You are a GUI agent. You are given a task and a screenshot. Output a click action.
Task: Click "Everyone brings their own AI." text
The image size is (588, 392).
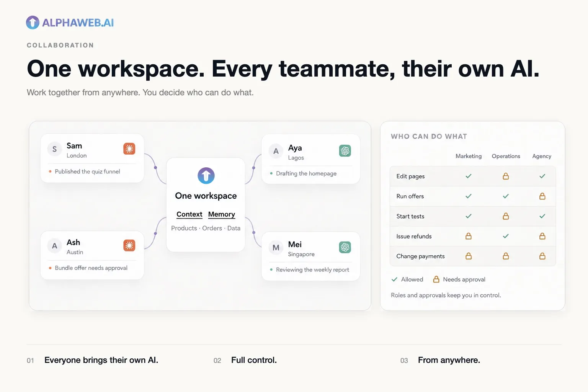[x=101, y=360]
